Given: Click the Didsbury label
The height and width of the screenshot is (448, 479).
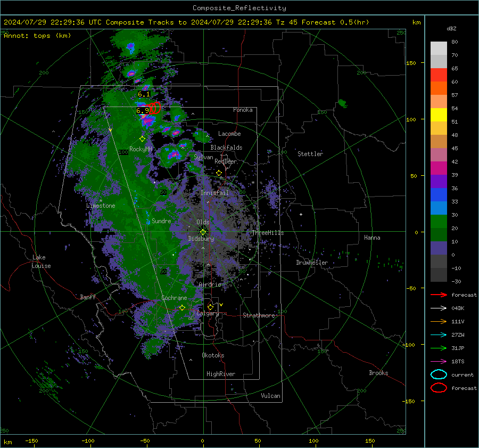Looking at the screenshot, I should (x=201, y=239).
